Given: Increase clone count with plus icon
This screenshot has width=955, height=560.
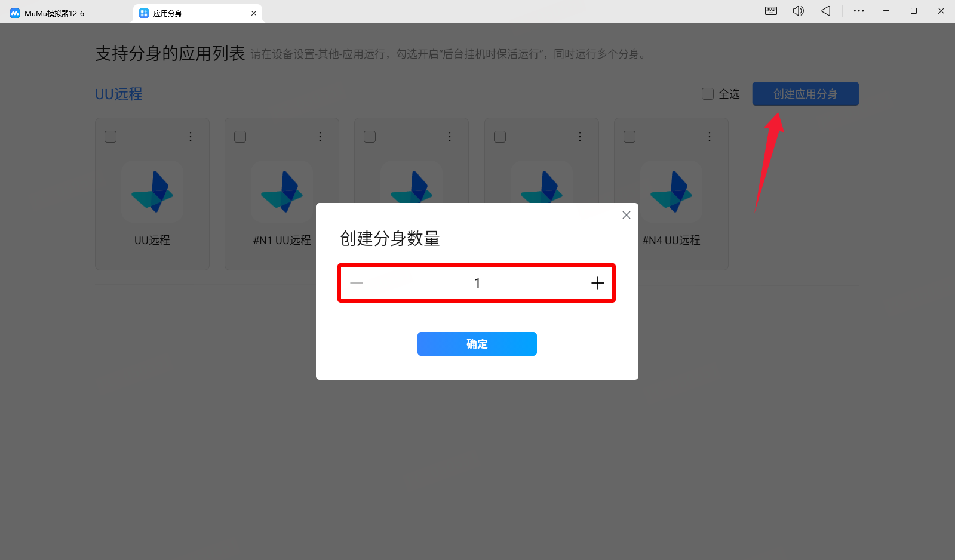Looking at the screenshot, I should point(597,283).
